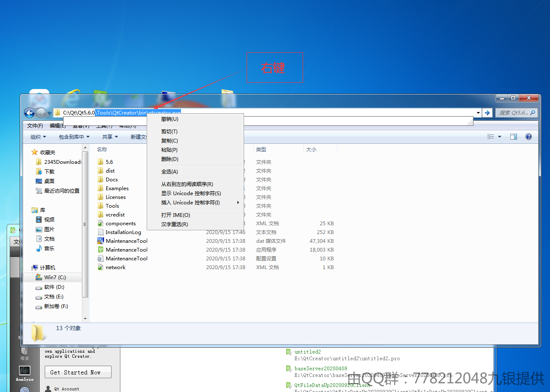Click the Forward navigation arrow in Explorer
The width and height of the screenshot is (550, 392).
point(41,113)
